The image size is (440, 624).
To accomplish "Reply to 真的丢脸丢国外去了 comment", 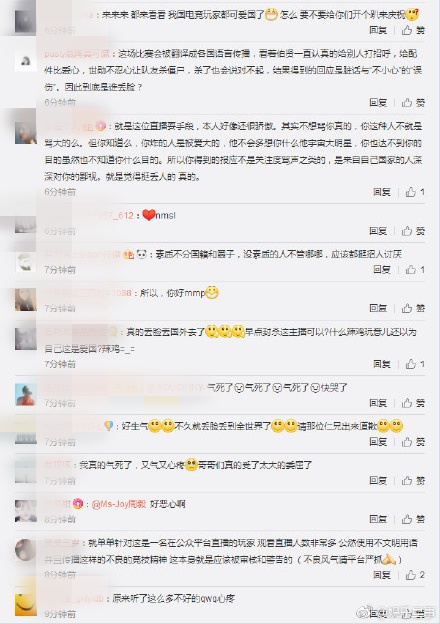I will 382,364.
